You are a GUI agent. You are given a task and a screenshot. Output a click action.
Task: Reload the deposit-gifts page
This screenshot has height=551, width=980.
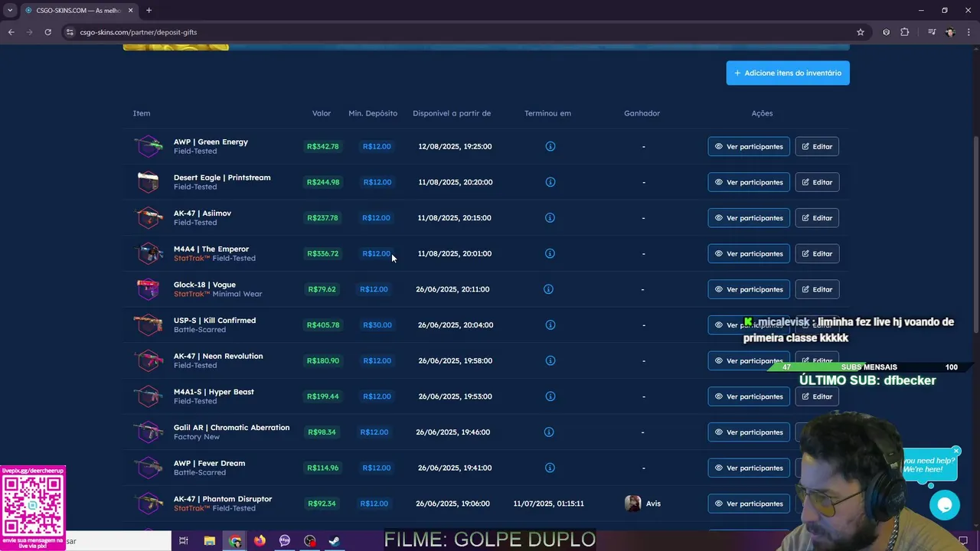pos(47,32)
